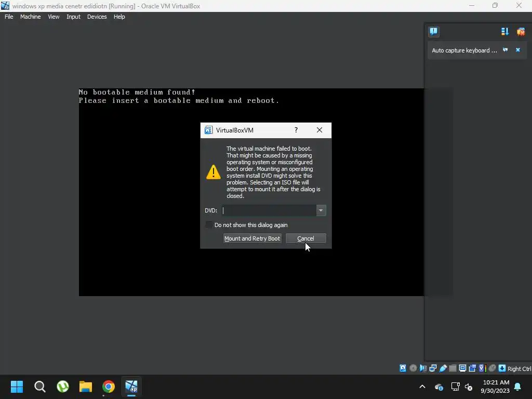Viewport: 532px width, 399px height.
Task: Expand the DVD selection dropdown arrow
Action: pyautogui.click(x=321, y=210)
